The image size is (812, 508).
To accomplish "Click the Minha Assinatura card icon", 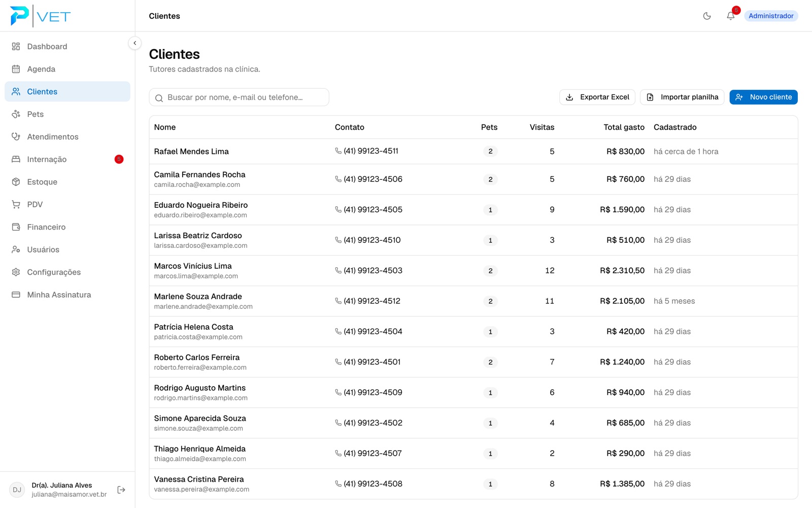I will 16,295.
